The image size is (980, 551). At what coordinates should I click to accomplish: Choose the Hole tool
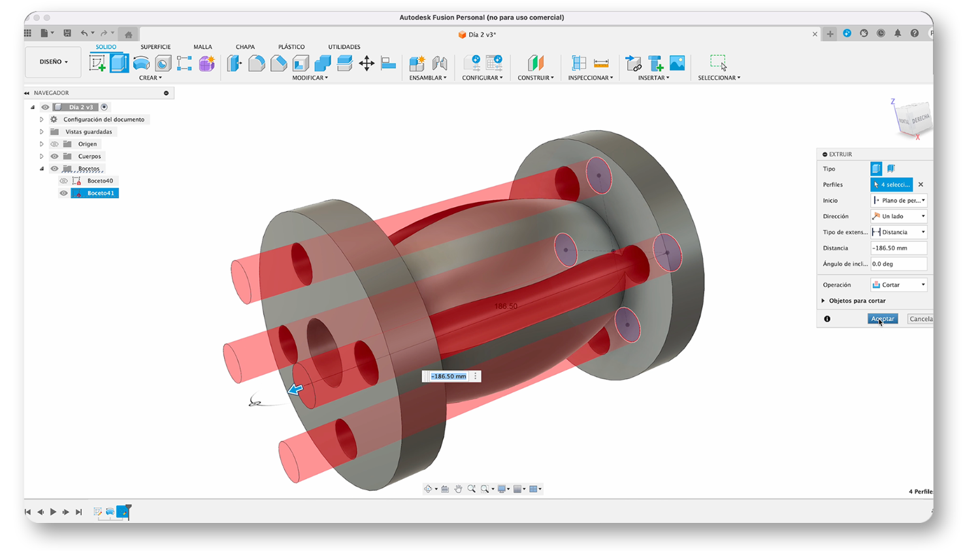163,63
